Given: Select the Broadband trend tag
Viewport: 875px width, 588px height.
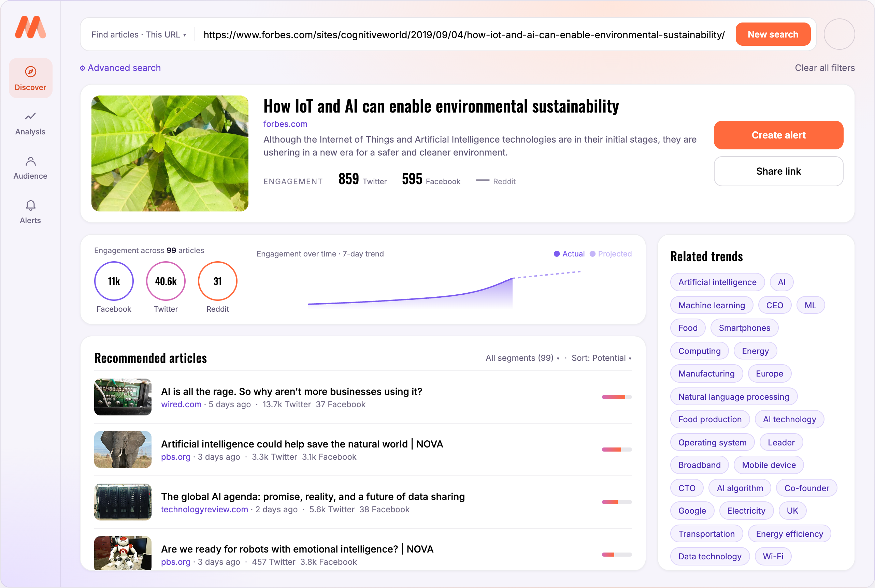Looking at the screenshot, I should point(699,465).
